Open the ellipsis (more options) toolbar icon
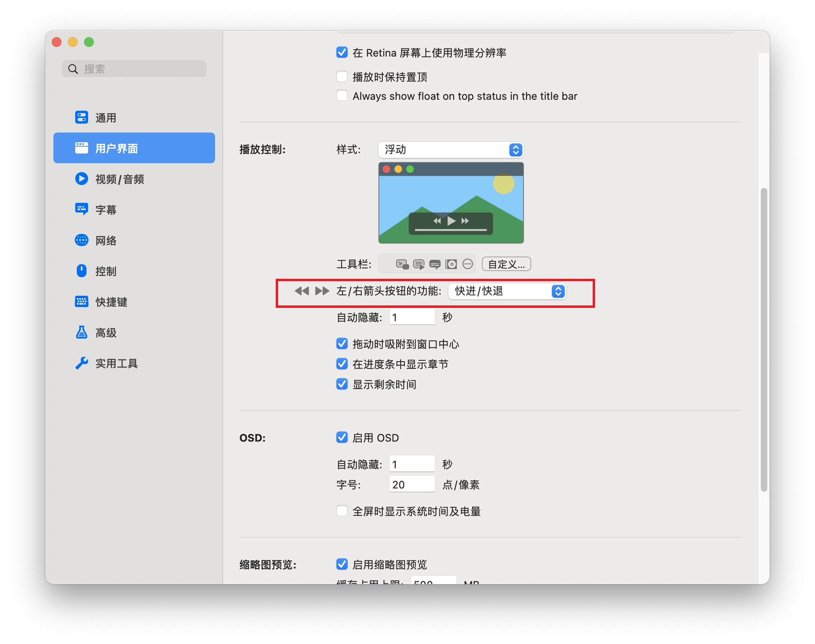Image resolution: width=815 pixels, height=644 pixels. 468,264
